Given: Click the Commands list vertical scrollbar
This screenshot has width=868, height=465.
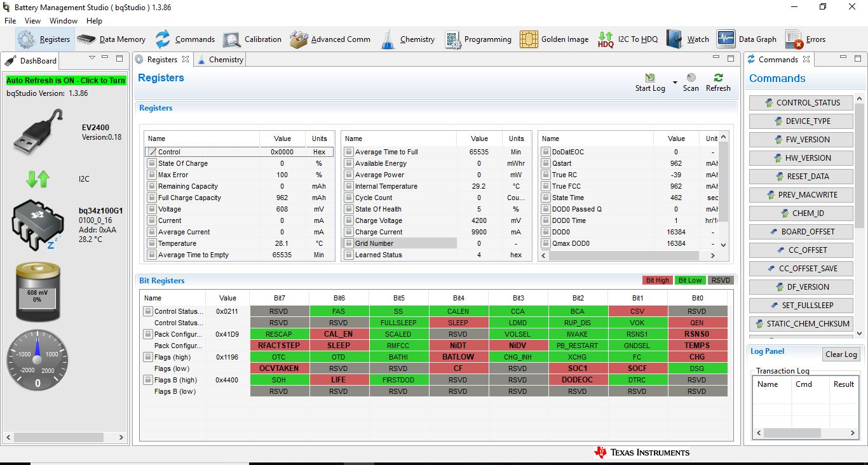Looking at the screenshot, I should [x=859, y=215].
